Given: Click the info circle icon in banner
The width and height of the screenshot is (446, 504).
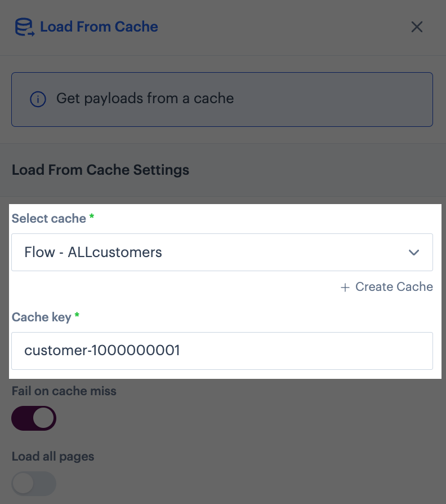Looking at the screenshot, I should pyautogui.click(x=38, y=99).
